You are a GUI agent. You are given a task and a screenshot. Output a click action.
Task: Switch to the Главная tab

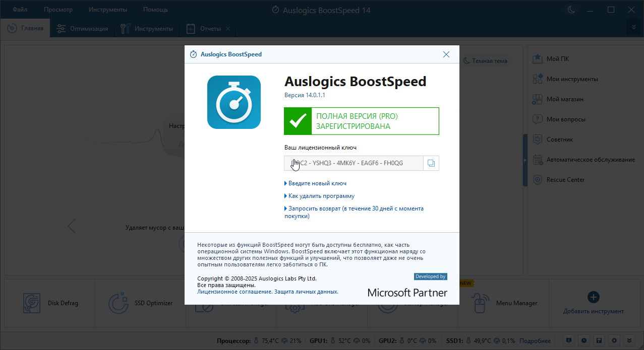[x=26, y=29]
